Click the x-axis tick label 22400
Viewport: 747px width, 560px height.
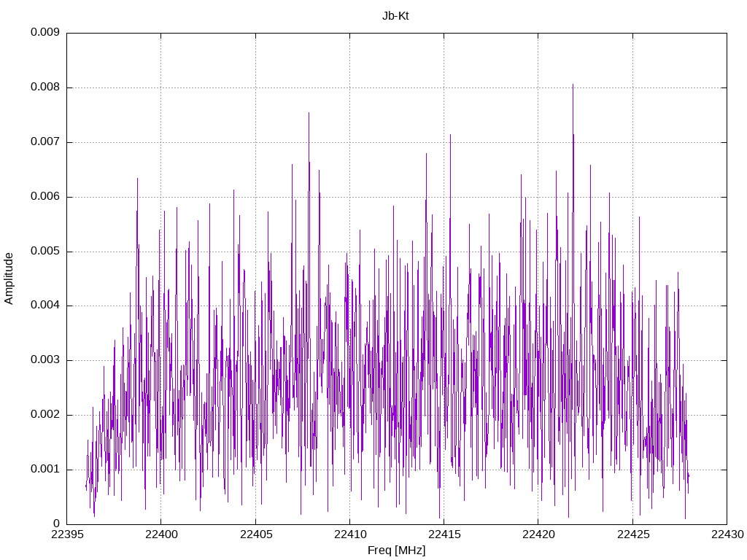(161, 534)
